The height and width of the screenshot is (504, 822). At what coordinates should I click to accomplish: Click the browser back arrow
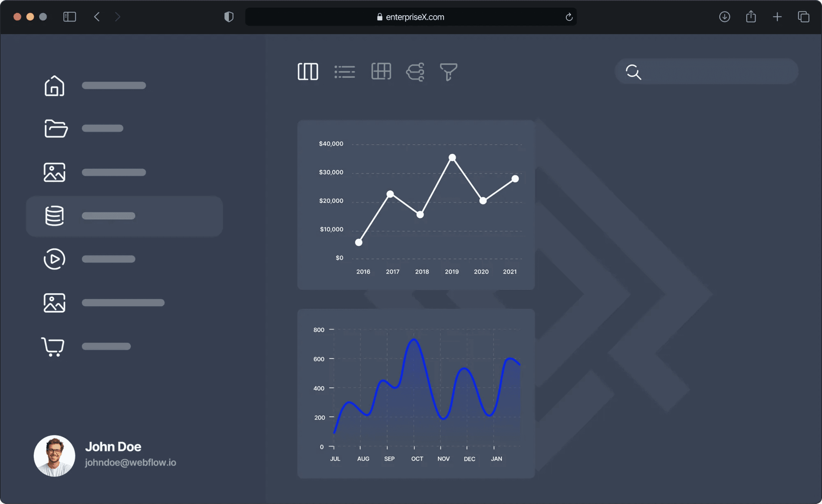97,17
